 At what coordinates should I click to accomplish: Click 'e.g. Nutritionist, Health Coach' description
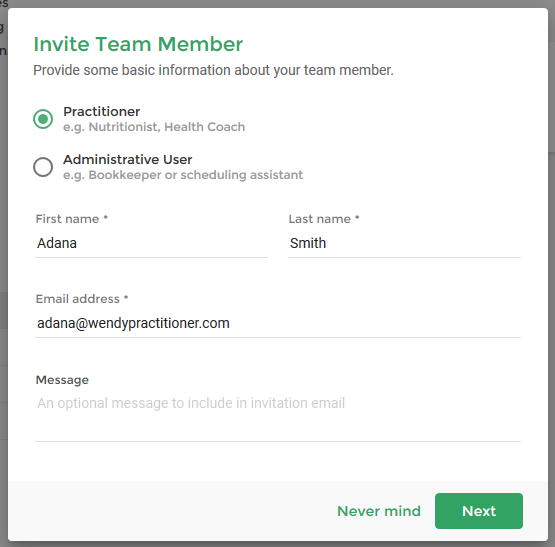[154, 127]
